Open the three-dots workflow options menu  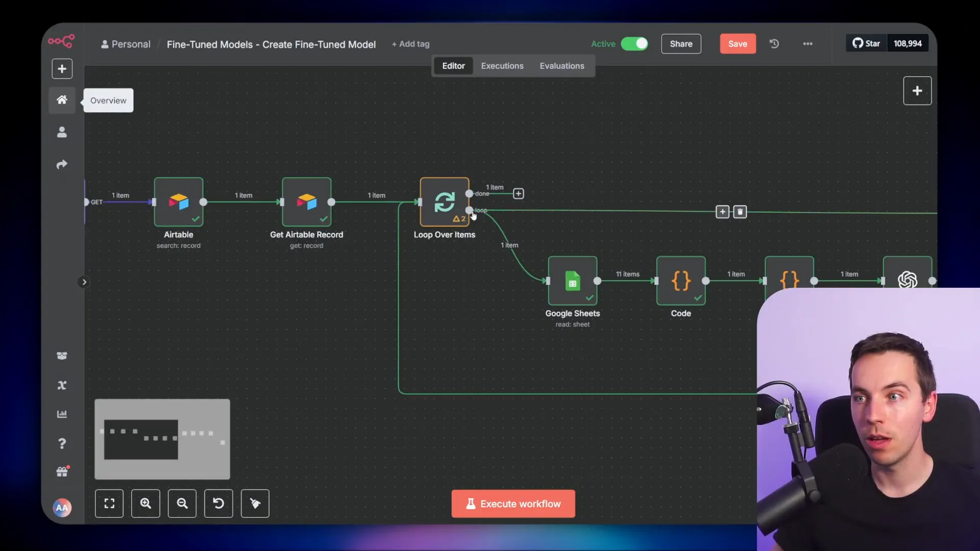point(807,44)
